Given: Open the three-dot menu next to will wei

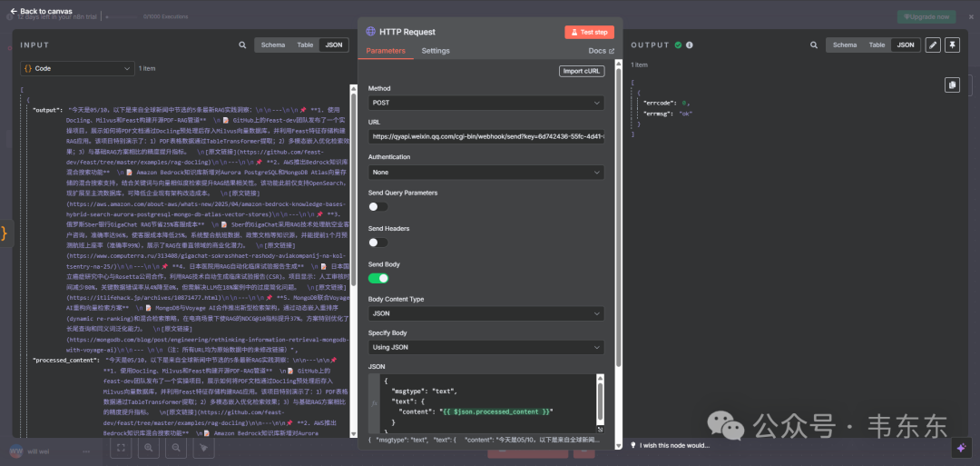Looking at the screenshot, I should (x=86, y=451).
